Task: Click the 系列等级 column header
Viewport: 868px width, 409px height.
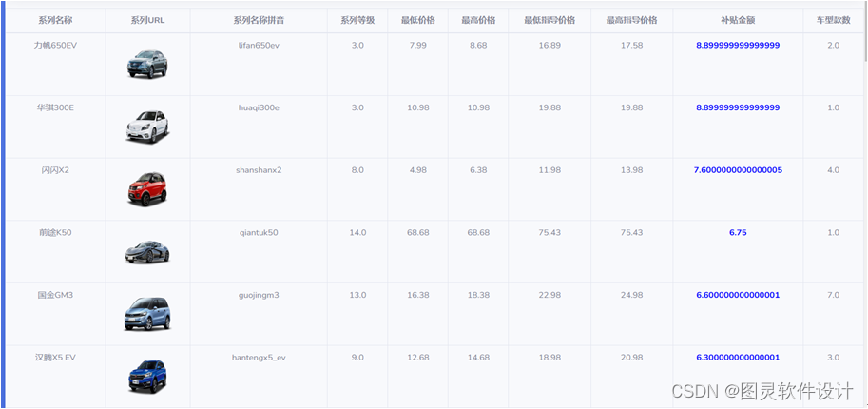Action: pos(357,21)
